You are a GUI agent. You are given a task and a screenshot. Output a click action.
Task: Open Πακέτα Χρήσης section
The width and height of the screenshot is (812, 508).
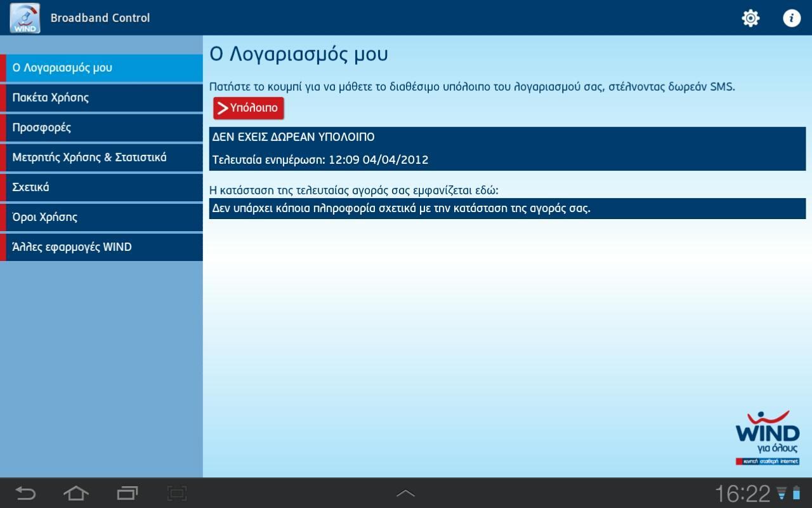point(101,98)
